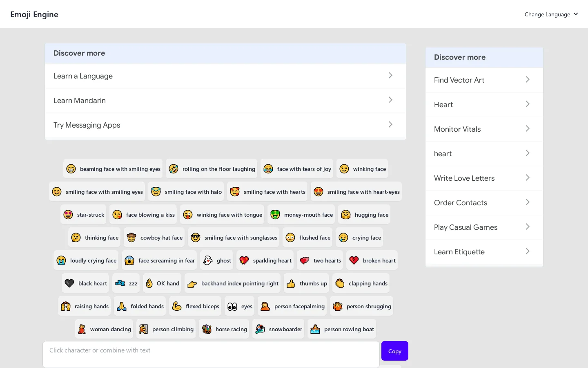This screenshot has width=588, height=368.
Task: Click the OK hand emoji icon
Action: pos(149,283)
